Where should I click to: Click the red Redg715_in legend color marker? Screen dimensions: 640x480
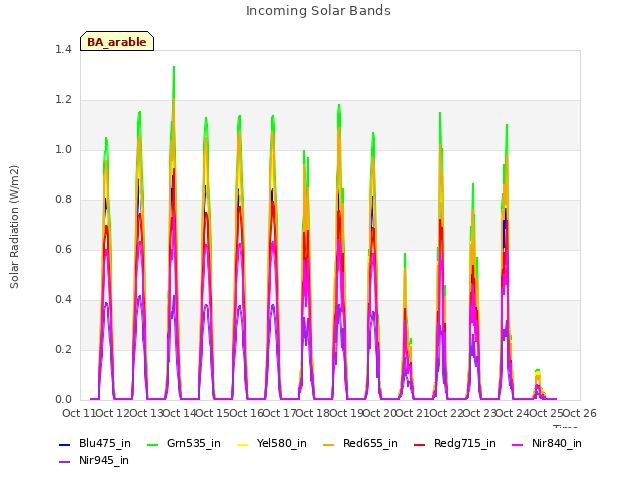419,444
